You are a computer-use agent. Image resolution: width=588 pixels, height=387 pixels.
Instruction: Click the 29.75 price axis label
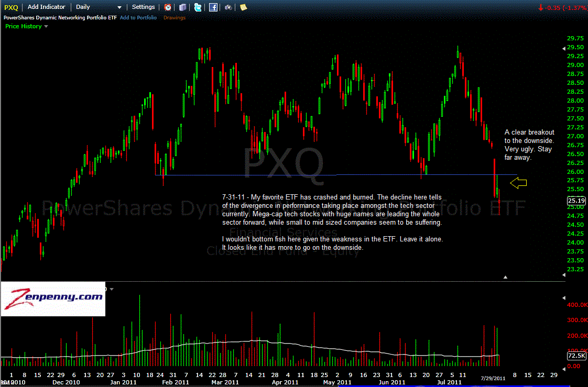(x=575, y=38)
